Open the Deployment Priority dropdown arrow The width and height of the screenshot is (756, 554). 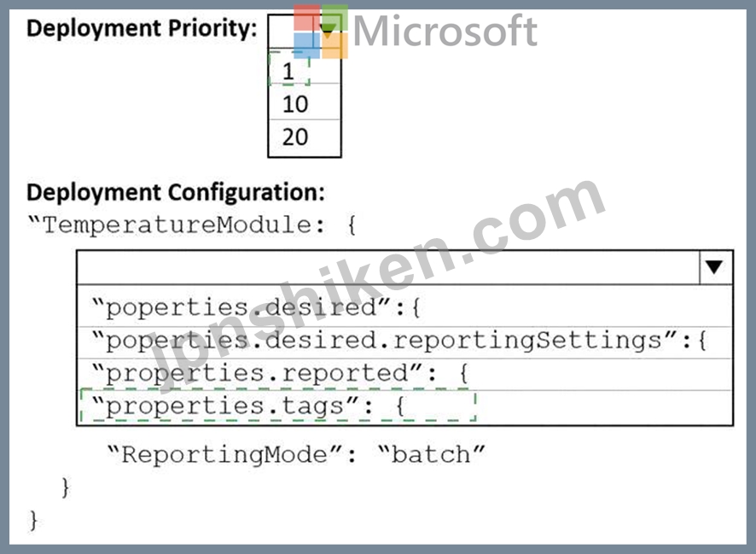pos(328,31)
